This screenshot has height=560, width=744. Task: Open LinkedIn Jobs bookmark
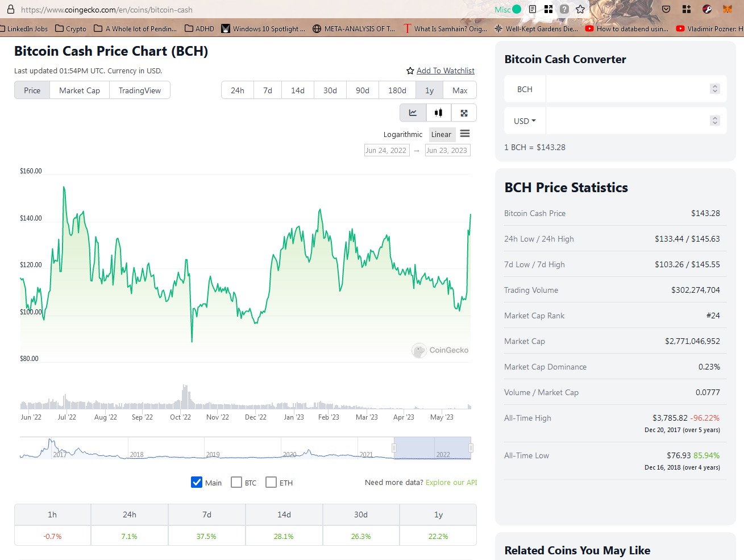coord(25,28)
